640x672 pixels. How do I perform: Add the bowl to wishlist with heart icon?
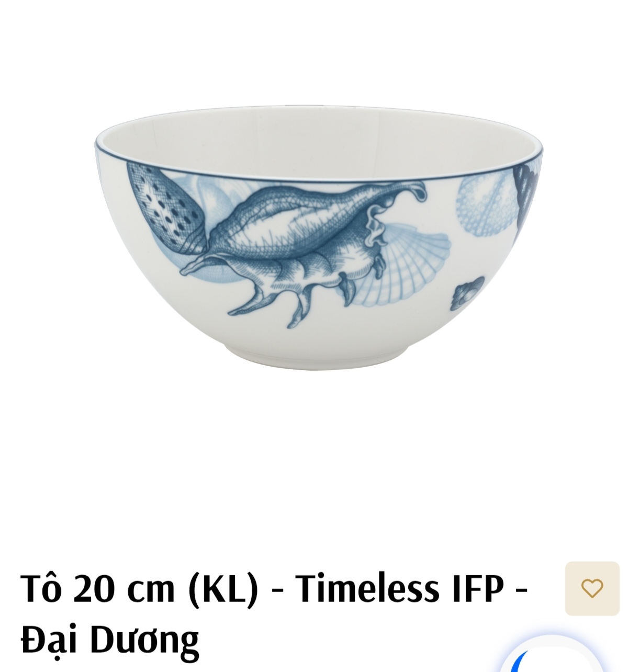(592, 588)
